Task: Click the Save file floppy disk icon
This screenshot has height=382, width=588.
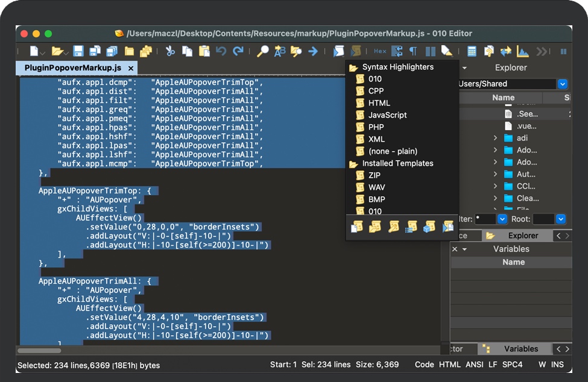Action: click(78, 51)
